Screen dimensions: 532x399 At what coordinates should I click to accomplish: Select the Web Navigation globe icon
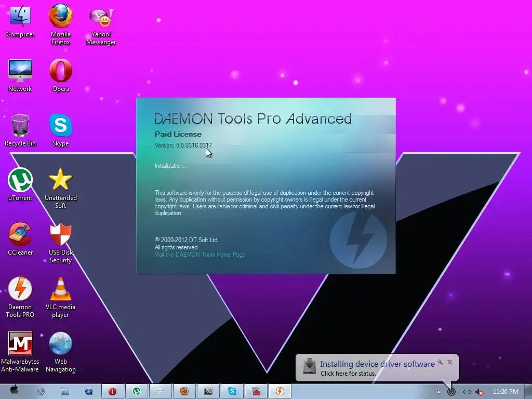click(x=60, y=352)
